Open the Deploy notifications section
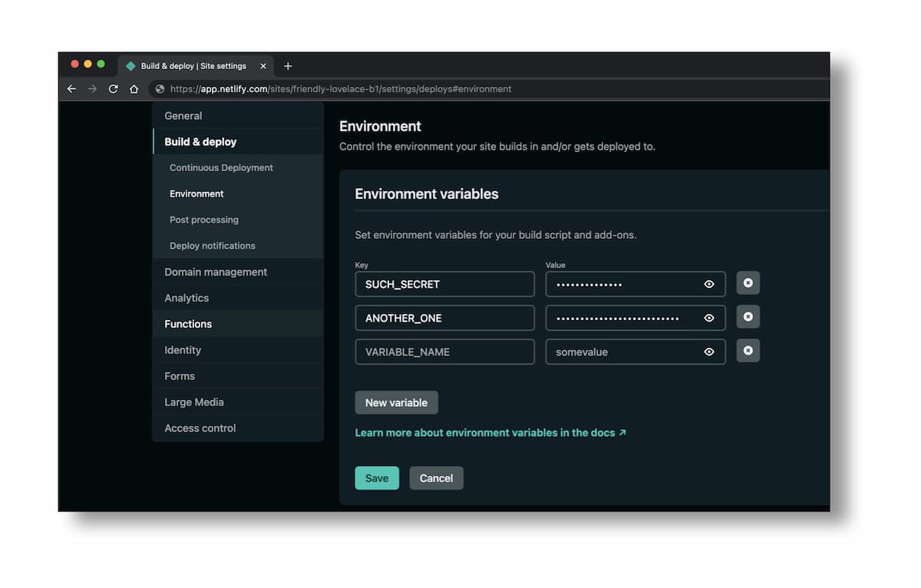The height and width of the screenshot is (588, 921). click(211, 246)
